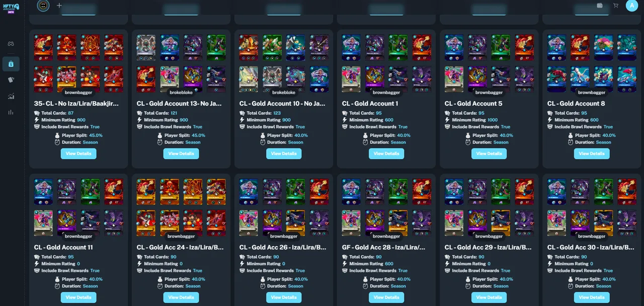
Task: View Details for CL - Gold Account 11
Action: 78,297
